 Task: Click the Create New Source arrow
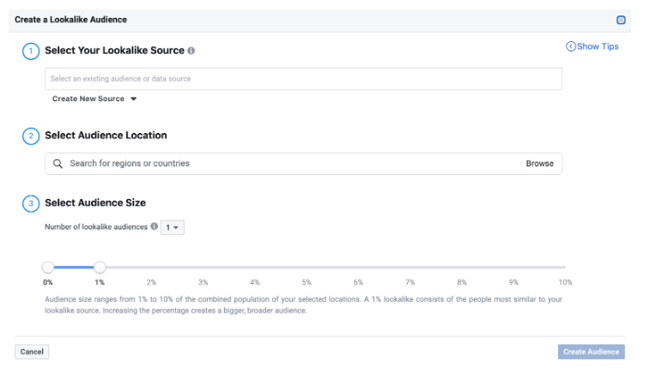tap(133, 99)
